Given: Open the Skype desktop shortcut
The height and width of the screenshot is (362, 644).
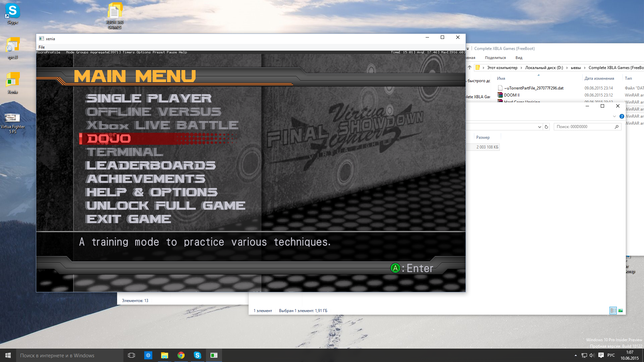Looking at the screenshot, I should pos(12,13).
